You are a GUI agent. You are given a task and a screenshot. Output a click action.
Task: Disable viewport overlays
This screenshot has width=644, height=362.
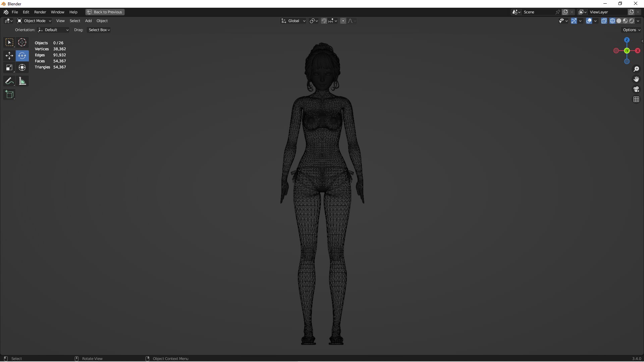pyautogui.click(x=589, y=21)
